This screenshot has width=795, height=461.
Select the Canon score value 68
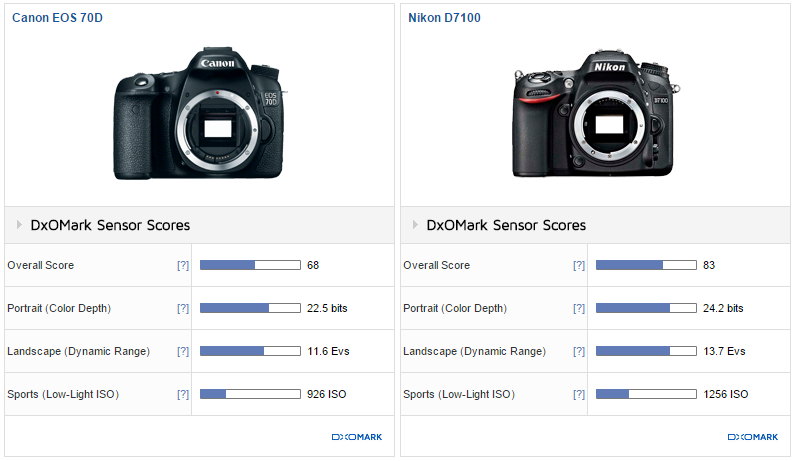[313, 265]
